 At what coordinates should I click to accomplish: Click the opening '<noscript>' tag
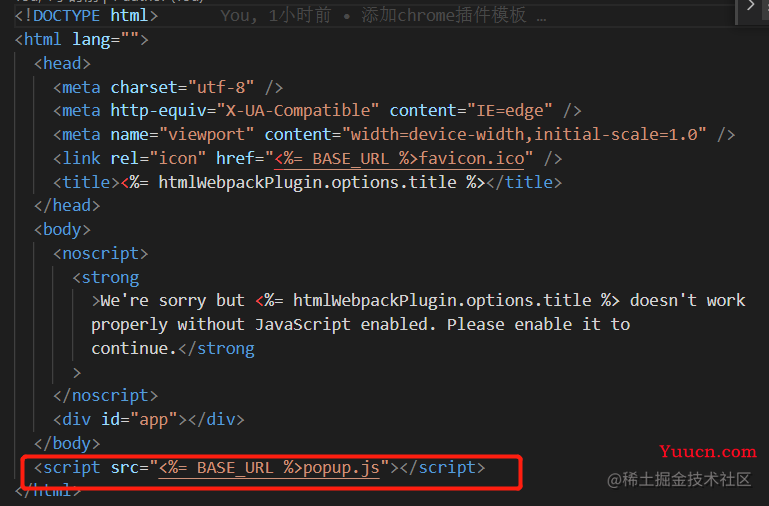point(101,253)
